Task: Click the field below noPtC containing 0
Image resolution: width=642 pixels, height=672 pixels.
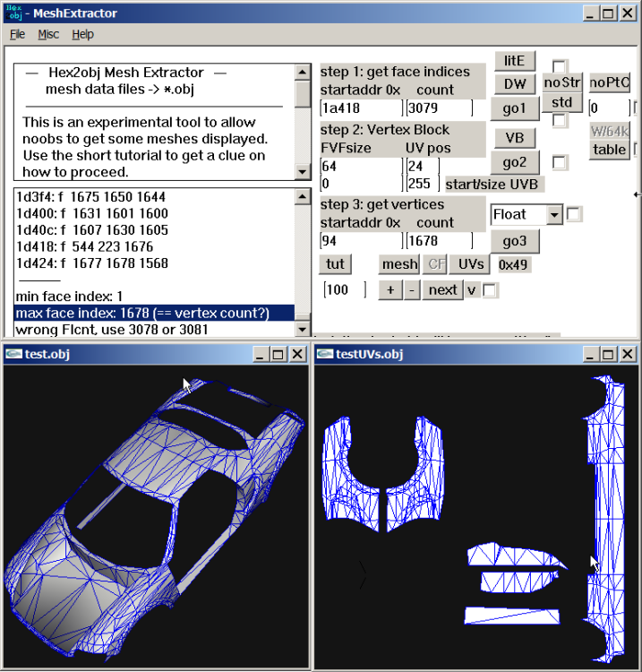Action: (x=609, y=108)
